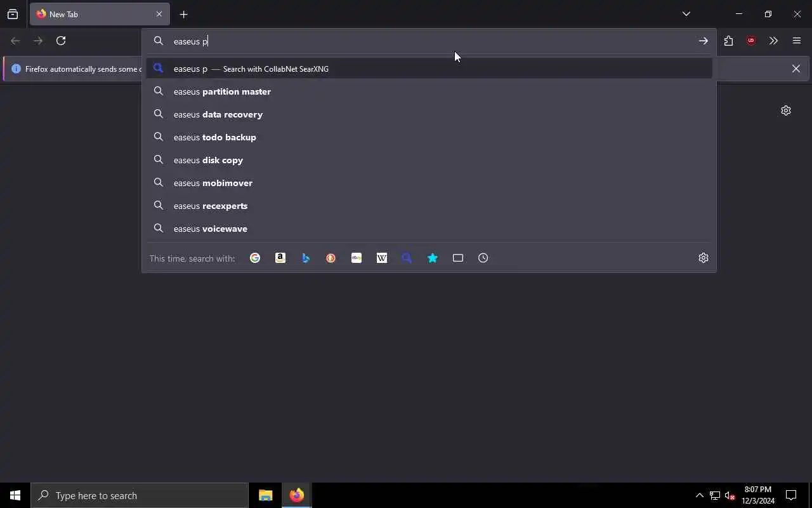Open the Firefox application menu
The height and width of the screenshot is (508, 812).
pos(797,41)
